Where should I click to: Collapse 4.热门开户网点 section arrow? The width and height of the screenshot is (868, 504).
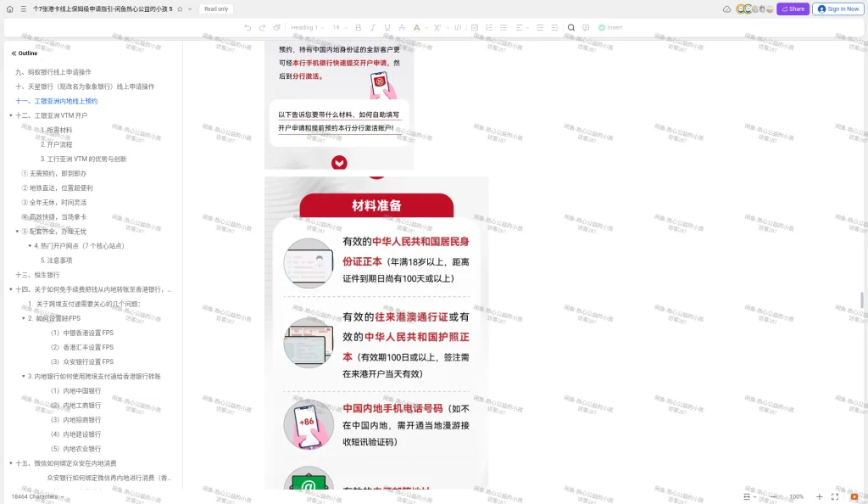pyautogui.click(x=30, y=245)
